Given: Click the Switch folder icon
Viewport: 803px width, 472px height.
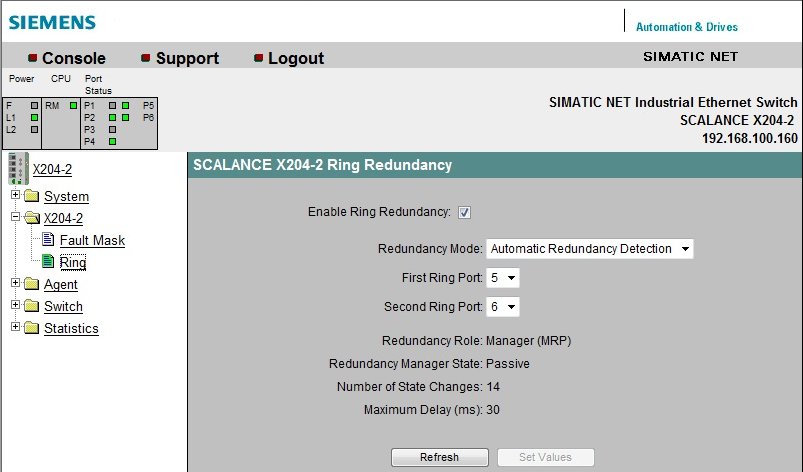Looking at the screenshot, I should 31,307.
